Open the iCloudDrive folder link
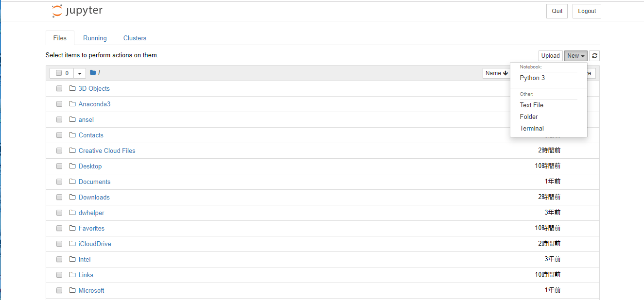The height and width of the screenshot is (300, 644). [95, 244]
